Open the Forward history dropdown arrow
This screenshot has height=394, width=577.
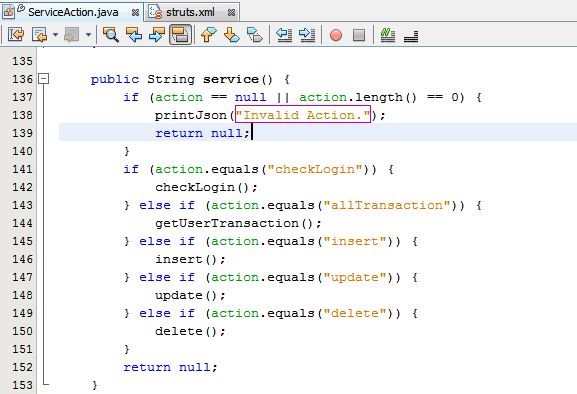[x=88, y=35]
